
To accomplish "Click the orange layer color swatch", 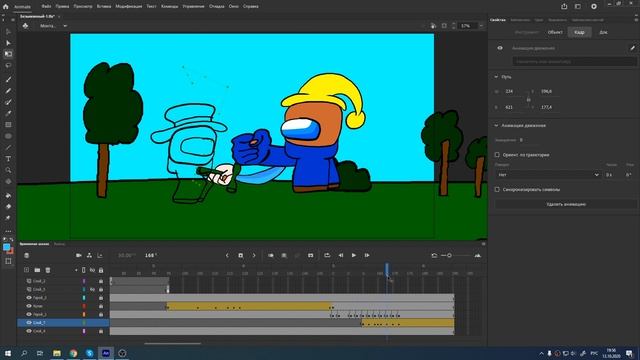I will [x=84, y=314].
